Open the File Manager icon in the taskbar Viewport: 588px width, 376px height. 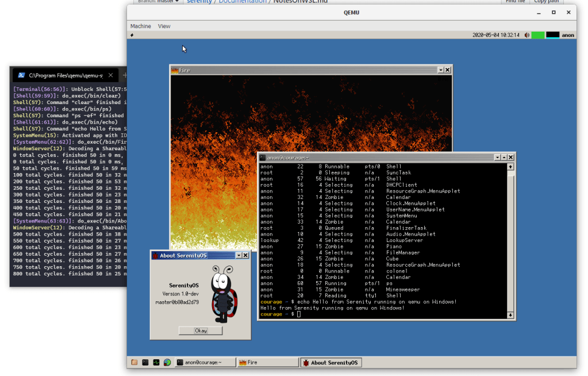point(134,362)
